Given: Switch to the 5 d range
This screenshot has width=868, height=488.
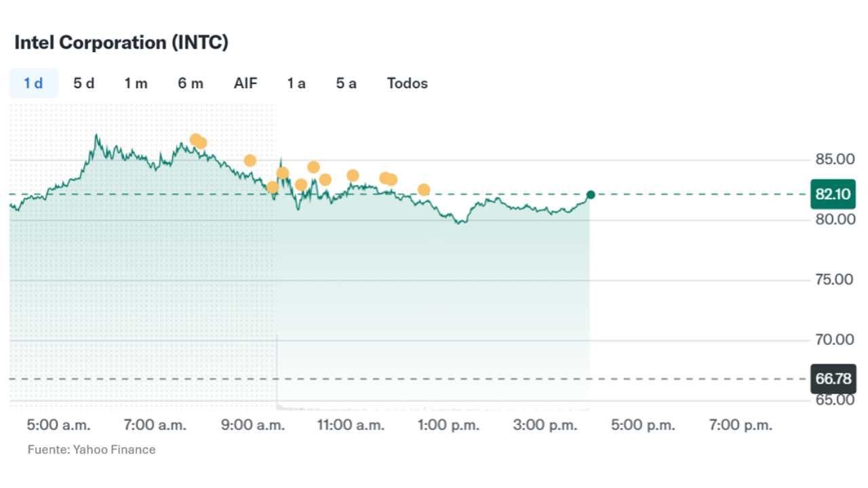Looking at the screenshot, I should pyautogui.click(x=84, y=83).
